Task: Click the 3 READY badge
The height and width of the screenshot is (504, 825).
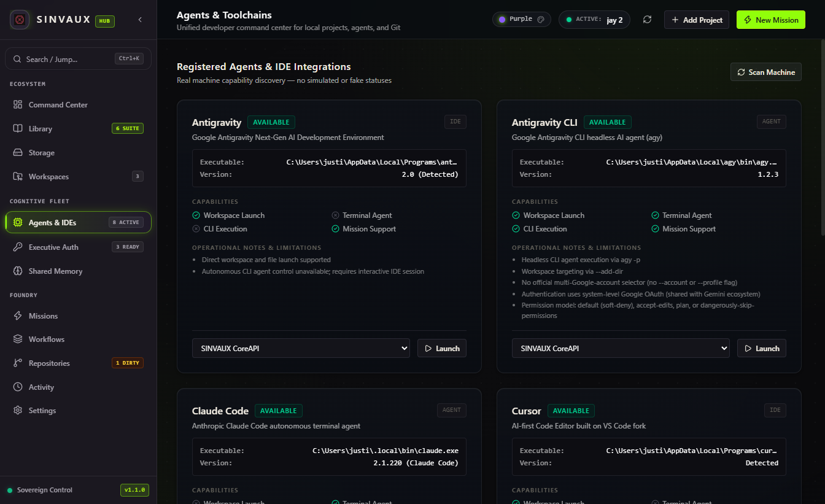Action: point(128,247)
